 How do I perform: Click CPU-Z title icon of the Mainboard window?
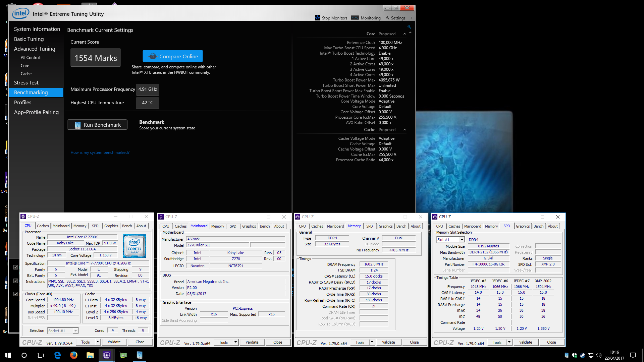coord(161,217)
